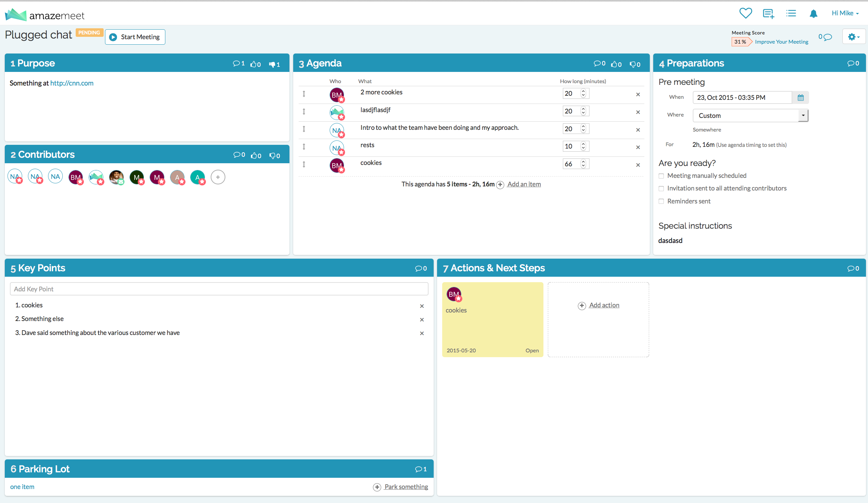Click thumbs-down icon in Purpose header

[x=272, y=64]
